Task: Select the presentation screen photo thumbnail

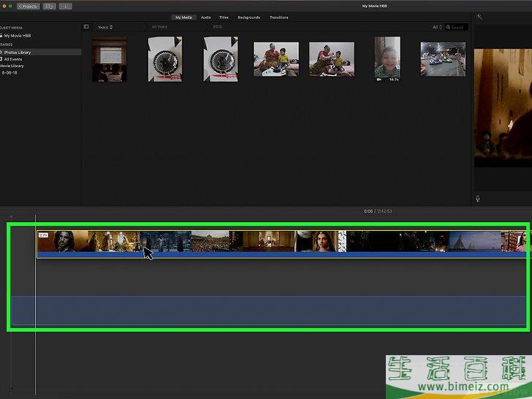Action: coord(110,59)
